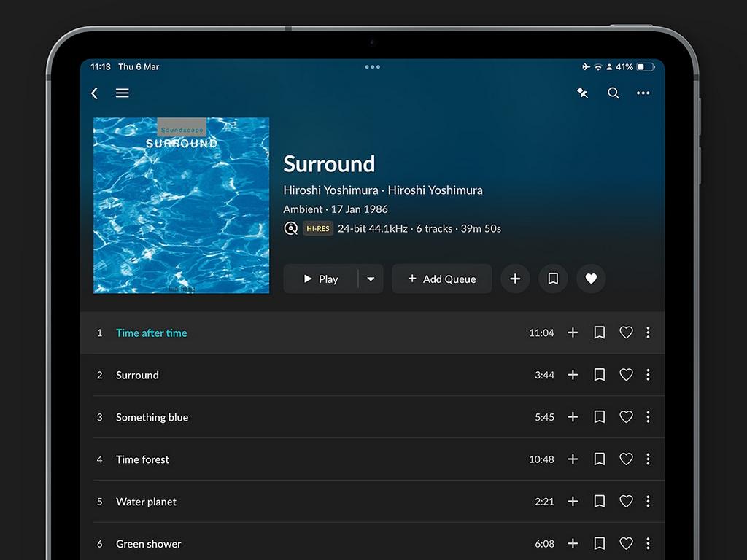This screenshot has height=560, width=747.
Task: Click the HI-RES quality badge
Action: click(317, 228)
